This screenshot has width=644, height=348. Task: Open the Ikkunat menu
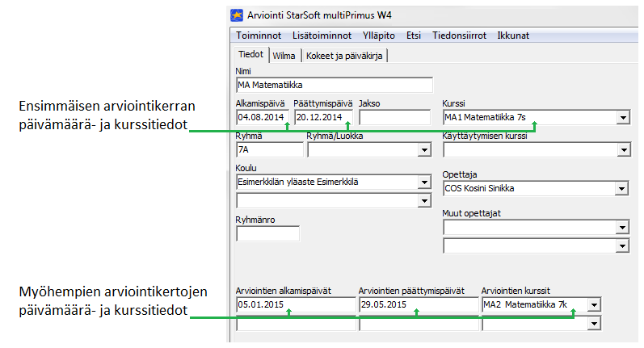[x=513, y=36]
